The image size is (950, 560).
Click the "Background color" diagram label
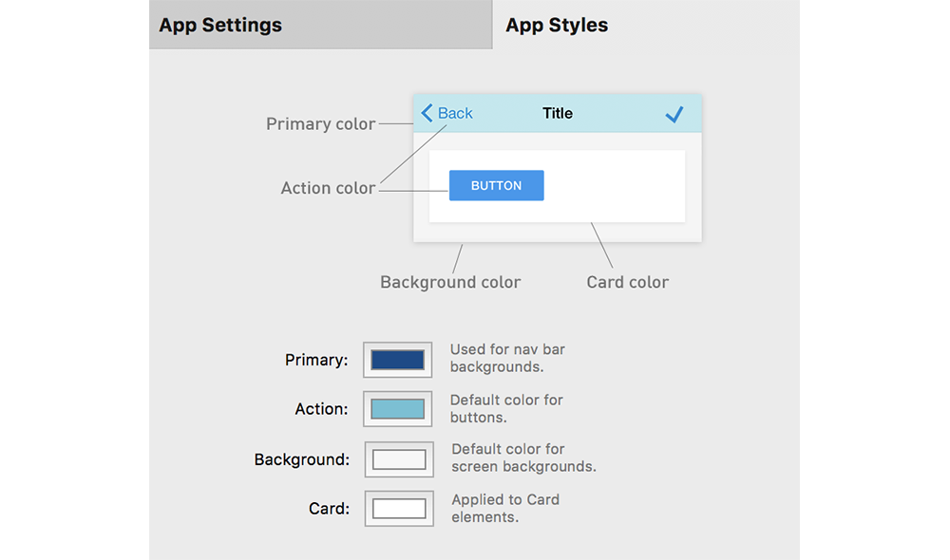pos(450,282)
